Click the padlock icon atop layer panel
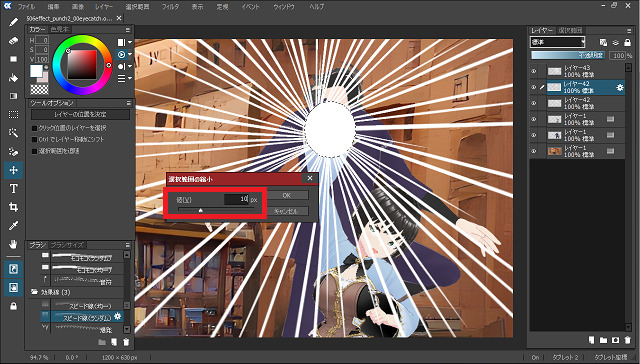The height and width of the screenshot is (364, 640). [627, 42]
